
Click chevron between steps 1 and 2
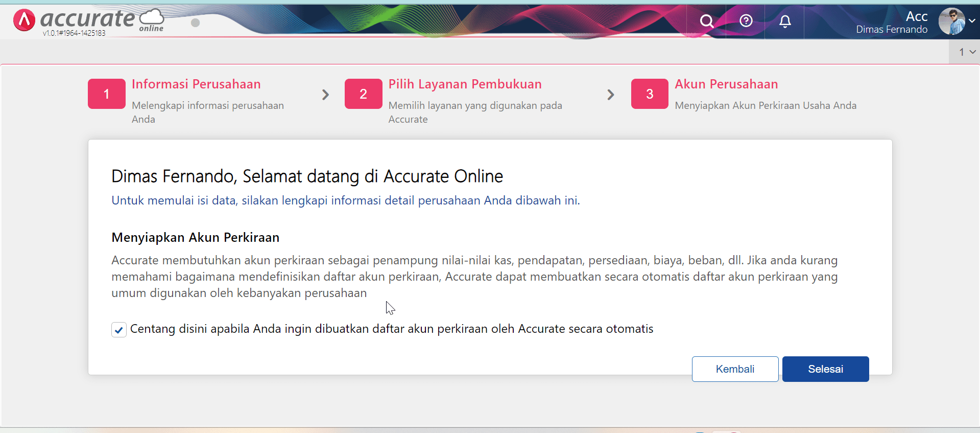coord(325,95)
